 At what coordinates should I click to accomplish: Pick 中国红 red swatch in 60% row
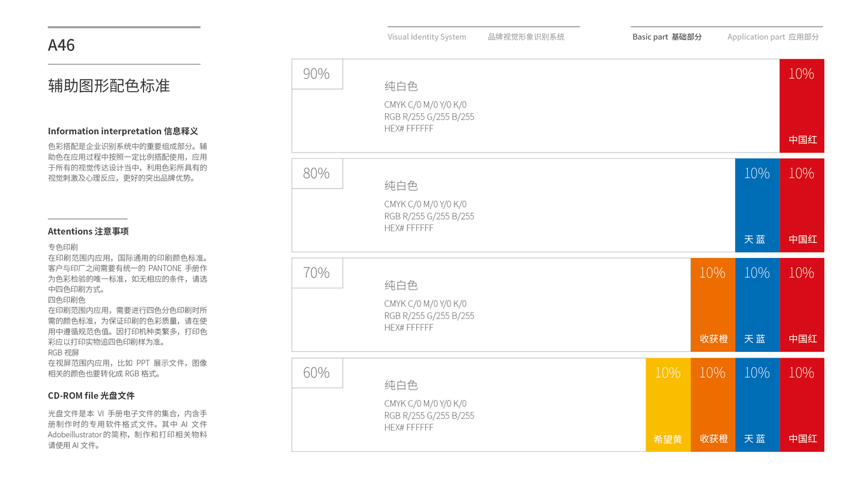tap(802, 405)
